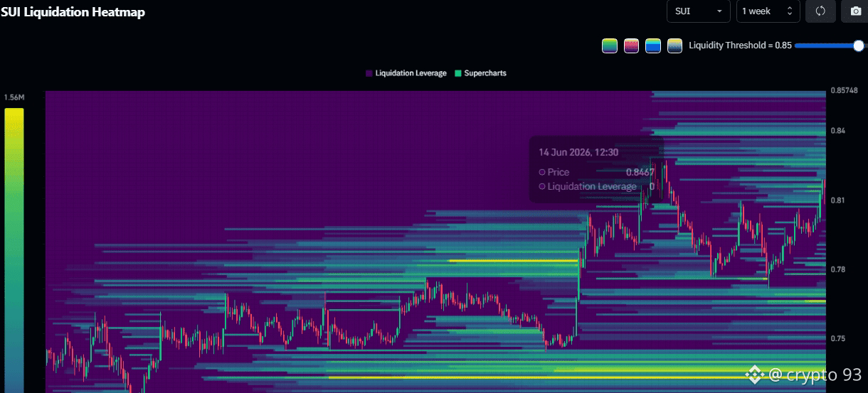The width and height of the screenshot is (868, 393).
Task: Click the tooltip Price value 0.8467
Action: pos(640,172)
